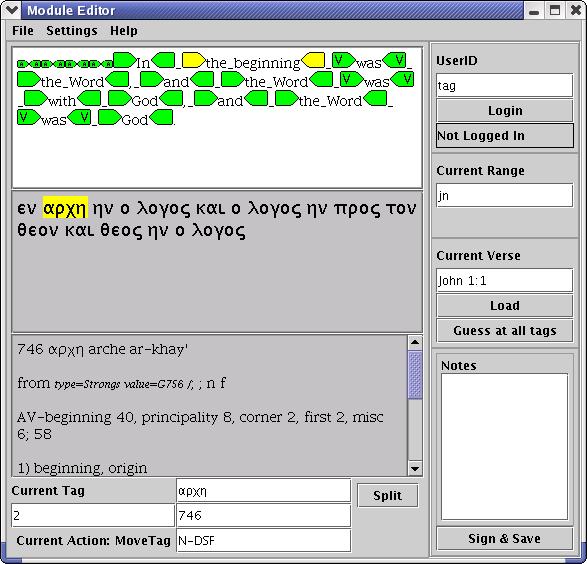Open the Settings menu

[x=72, y=31]
